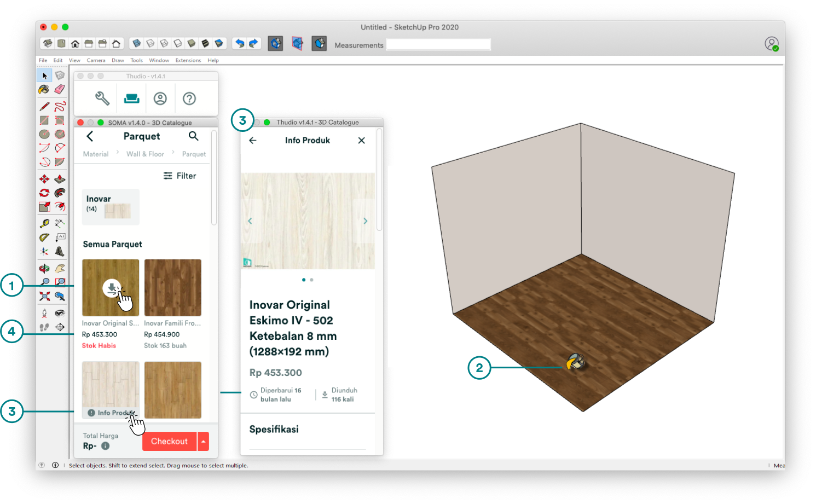Screen dimensions: 816x504
Task: Select the arrow Select tool
Action: tap(44, 76)
